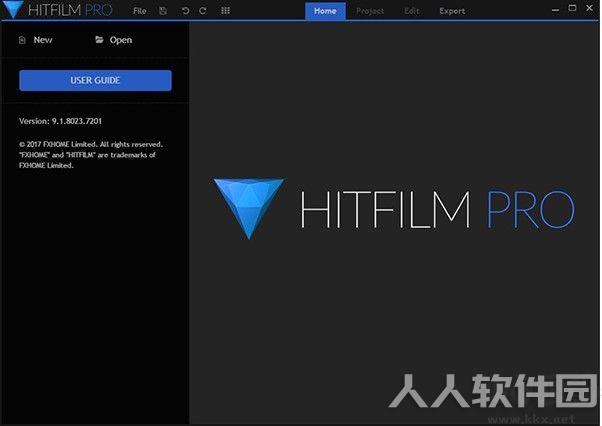Click the Version 9.1.8023.7201 text
The height and width of the screenshot is (426, 602).
(x=60, y=121)
